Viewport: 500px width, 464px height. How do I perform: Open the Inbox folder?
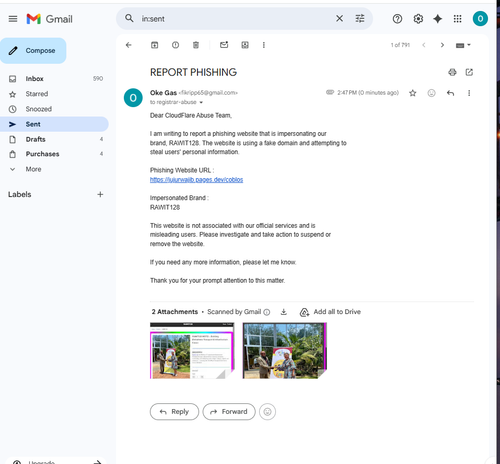click(54, 79)
